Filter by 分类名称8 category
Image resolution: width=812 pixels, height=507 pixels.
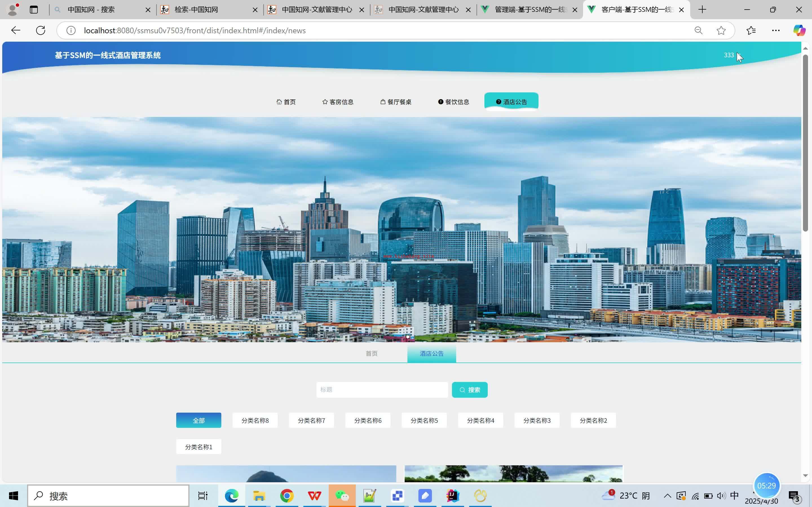(255, 420)
